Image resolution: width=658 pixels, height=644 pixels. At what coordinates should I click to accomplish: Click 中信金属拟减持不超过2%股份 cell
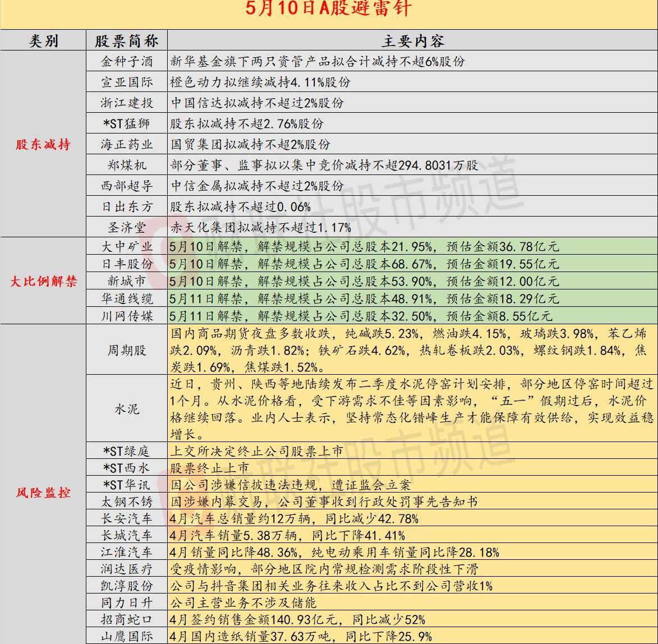tap(412, 186)
